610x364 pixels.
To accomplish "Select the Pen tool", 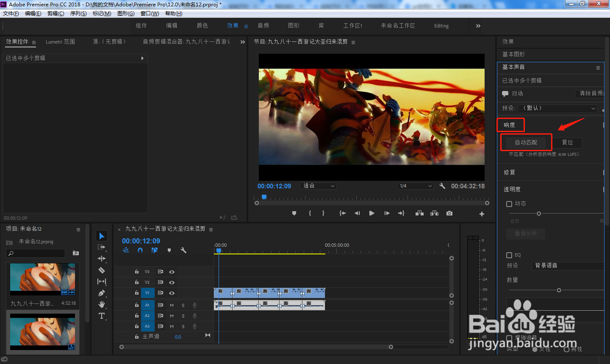I will pos(102,293).
